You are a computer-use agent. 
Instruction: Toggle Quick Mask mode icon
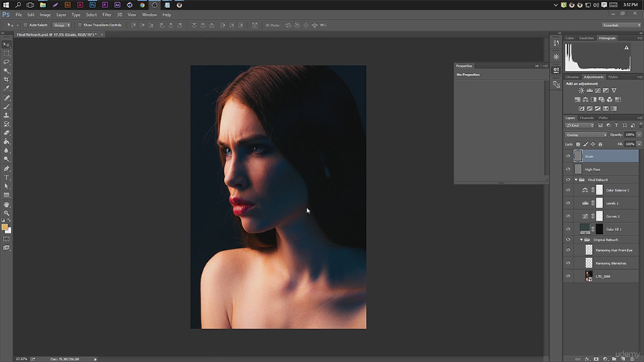(6, 239)
